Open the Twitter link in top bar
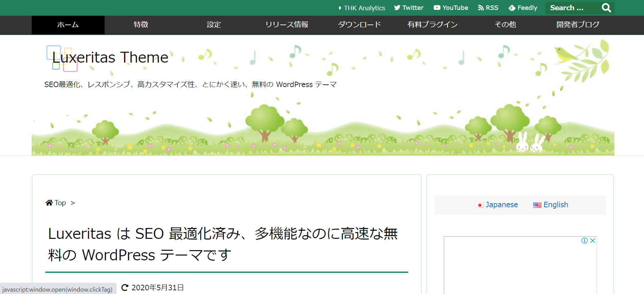This screenshot has height=294, width=644. click(409, 8)
